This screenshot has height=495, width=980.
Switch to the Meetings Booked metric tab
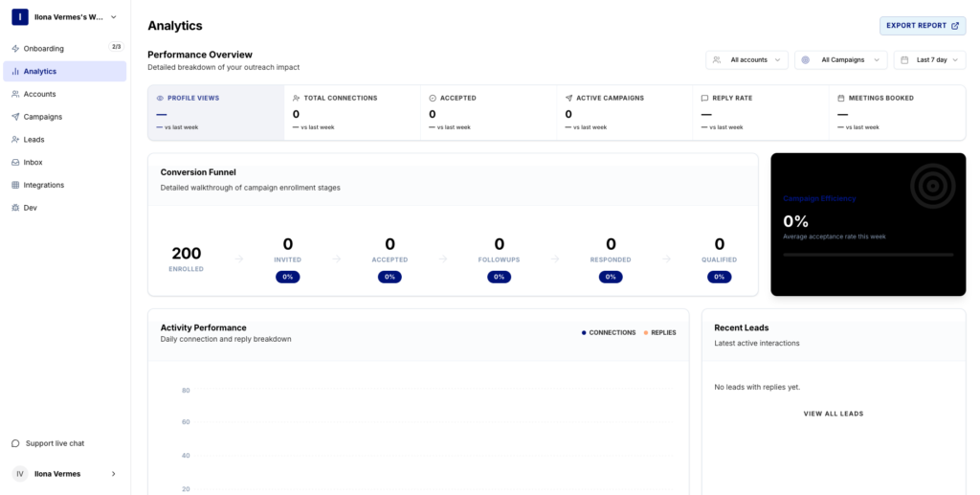(x=897, y=112)
